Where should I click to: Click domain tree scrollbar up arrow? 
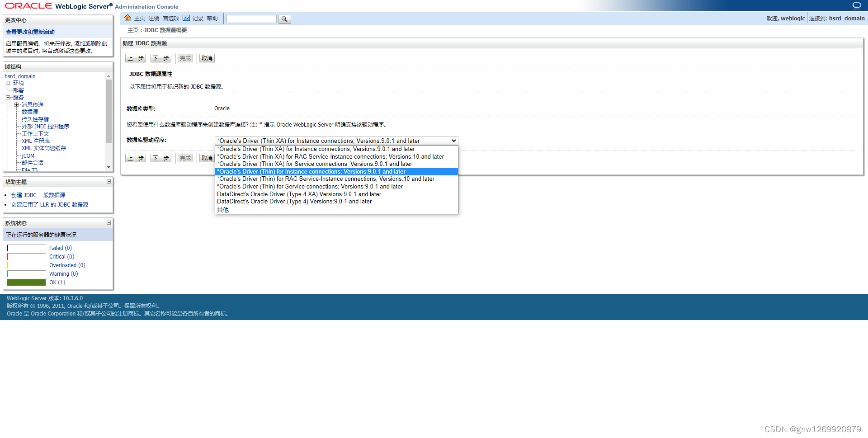click(108, 76)
